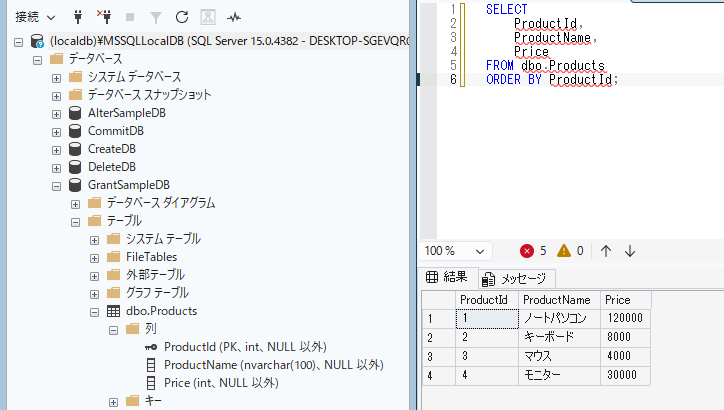Click the SELECT keyword in query editor

click(x=507, y=9)
